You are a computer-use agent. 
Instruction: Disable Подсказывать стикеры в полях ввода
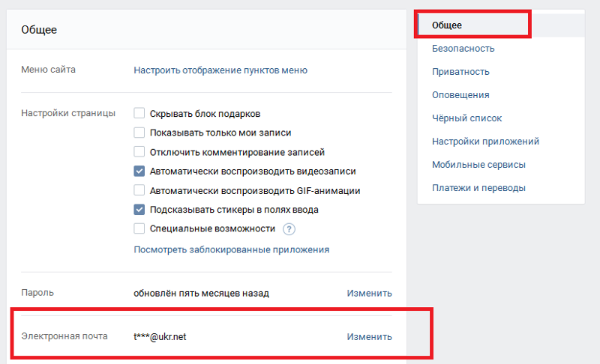point(139,209)
